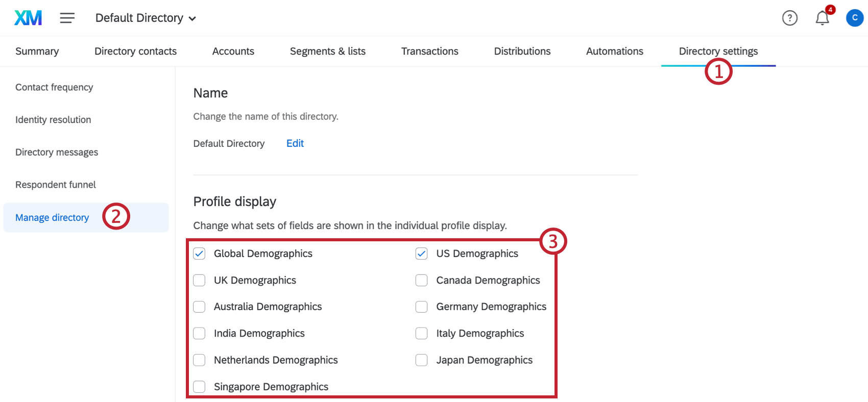This screenshot has height=402, width=868.
Task: Expand the Default Directory dropdown
Action: click(x=146, y=18)
